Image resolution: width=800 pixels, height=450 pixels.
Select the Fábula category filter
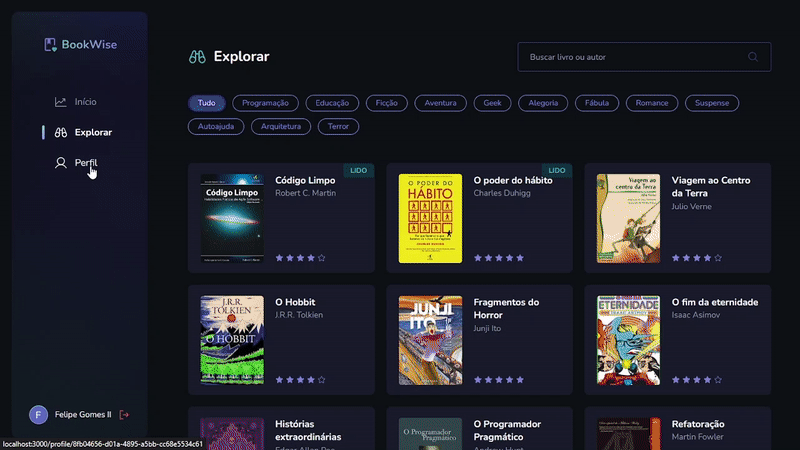(597, 103)
